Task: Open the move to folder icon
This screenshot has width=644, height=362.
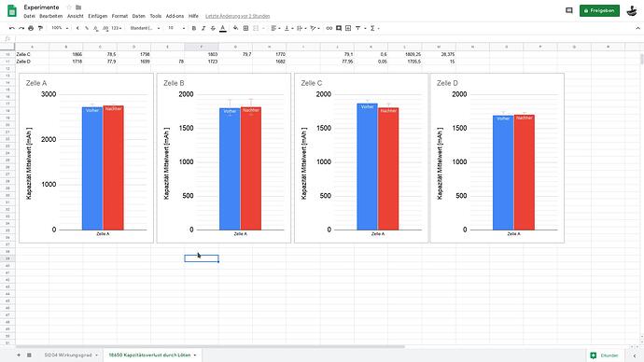Action: pos(78,7)
